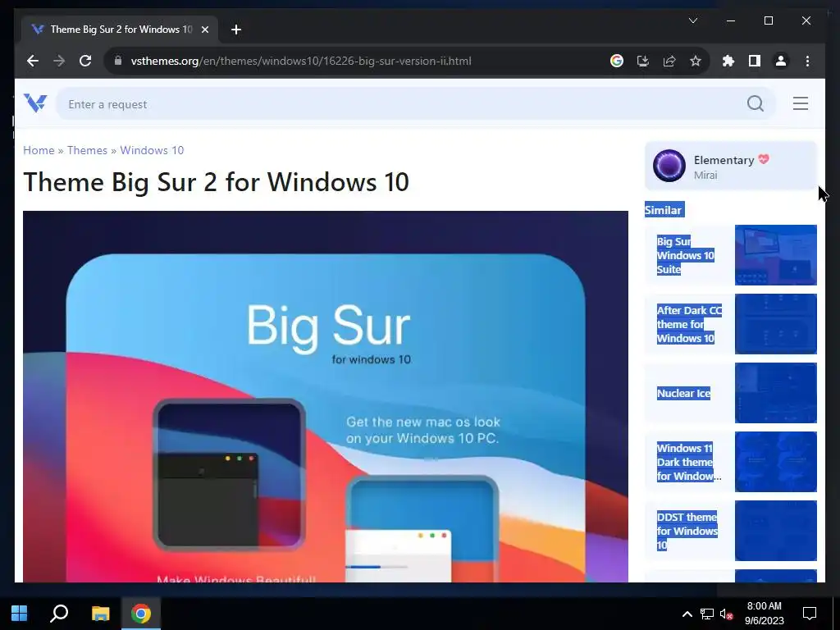Open Elementary author avatar
Viewport: 840px width, 630px height.
click(x=669, y=166)
